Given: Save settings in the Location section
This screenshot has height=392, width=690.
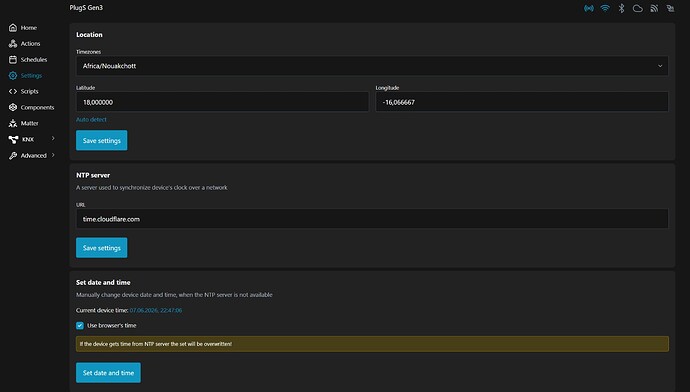Looking at the screenshot, I should [x=102, y=140].
